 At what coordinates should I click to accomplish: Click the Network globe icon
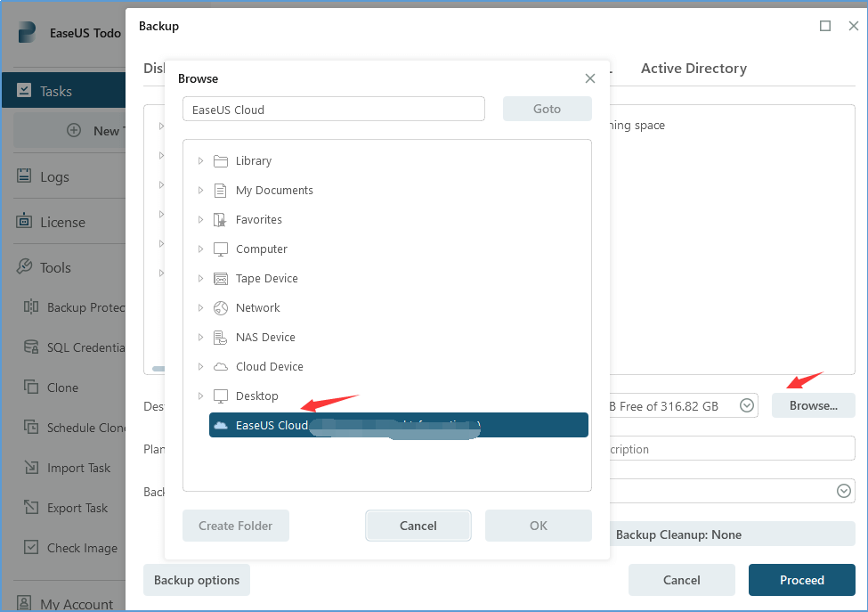tap(221, 308)
